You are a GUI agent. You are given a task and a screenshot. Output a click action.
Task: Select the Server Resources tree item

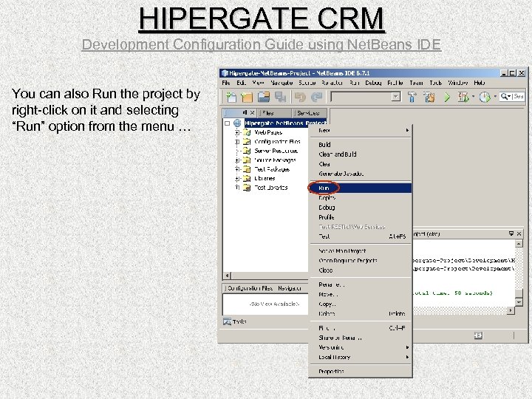[x=276, y=151]
